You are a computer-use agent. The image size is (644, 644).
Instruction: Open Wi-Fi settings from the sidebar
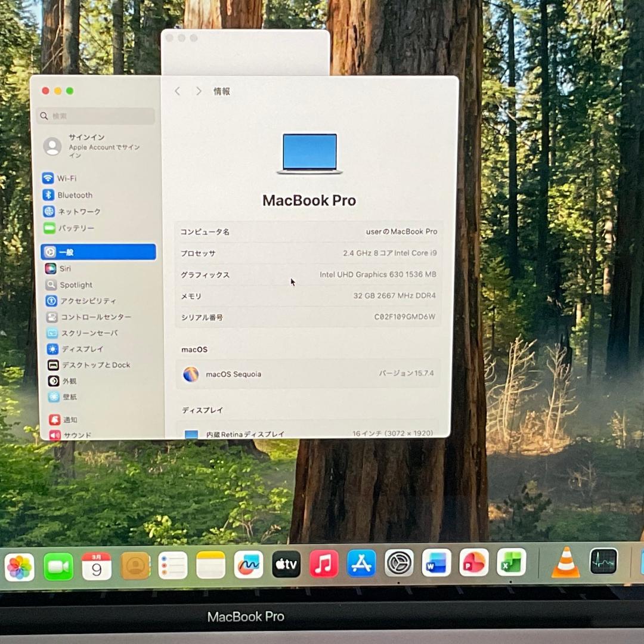click(x=66, y=178)
